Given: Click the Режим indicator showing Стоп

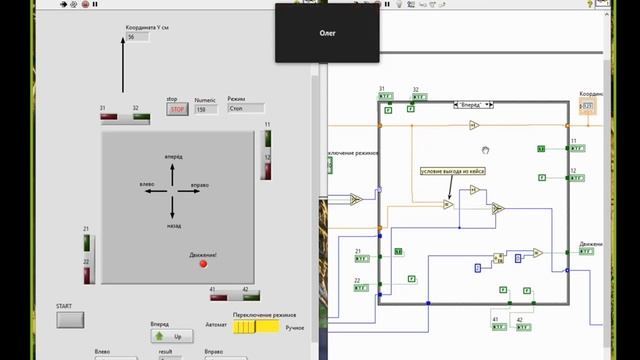Looking at the screenshot, I should point(246,108).
